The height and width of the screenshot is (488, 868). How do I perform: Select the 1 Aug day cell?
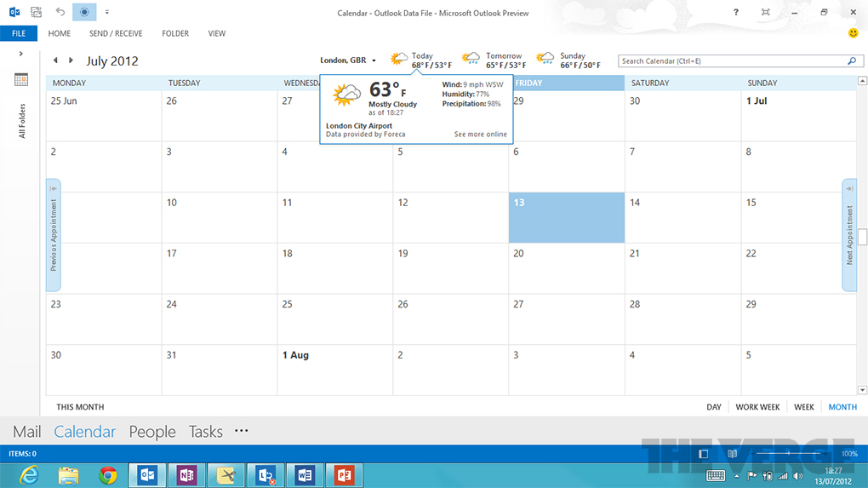click(x=335, y=370)
